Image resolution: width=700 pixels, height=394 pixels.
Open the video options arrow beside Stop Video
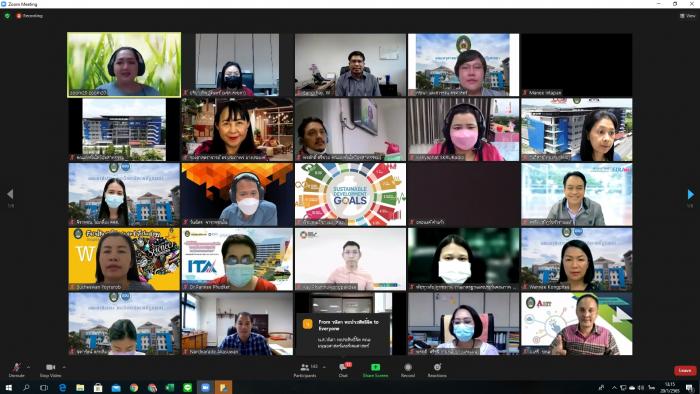tap(64, 367)
